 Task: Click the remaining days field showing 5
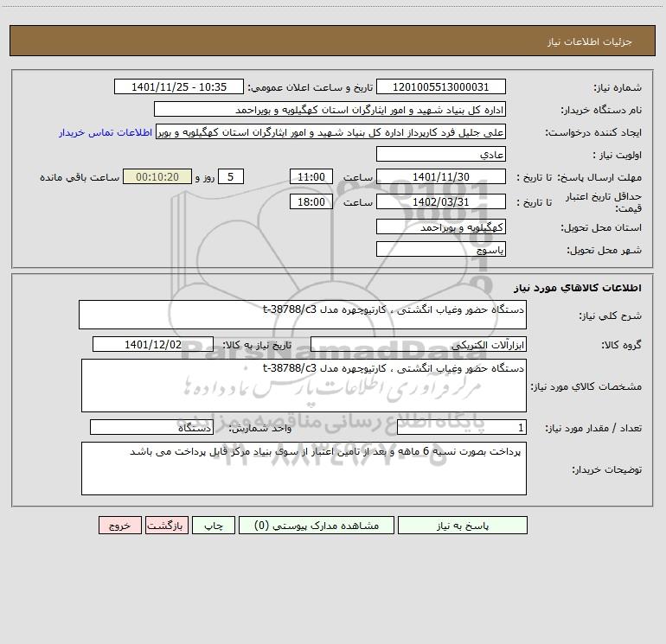231,176
